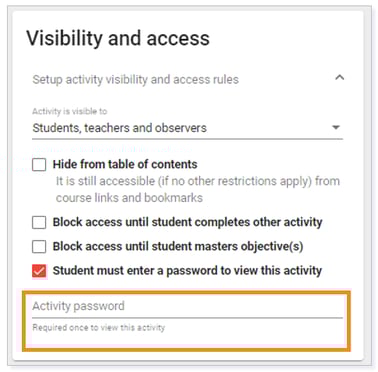Click 'Setup activity visibility and access rules' header
Viewport: 378px width, 372px height.
[x=136, y=80]
